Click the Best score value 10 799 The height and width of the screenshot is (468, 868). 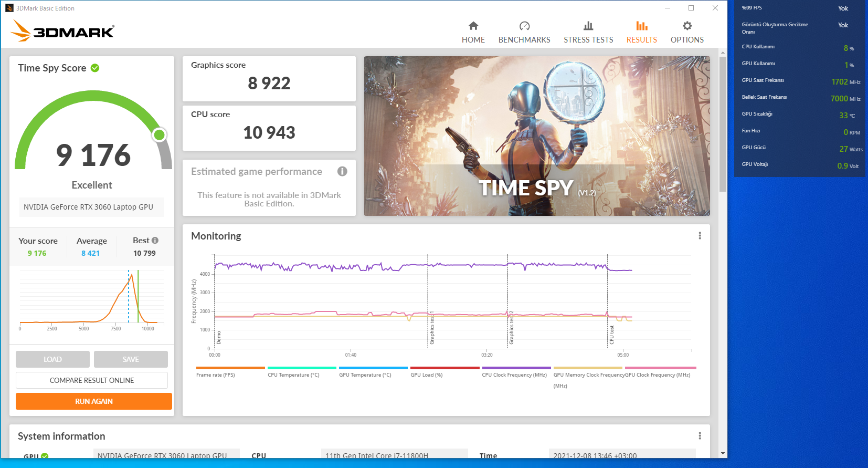pos(144,253)
